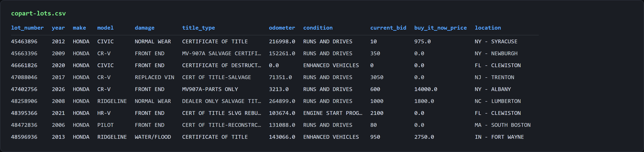Image resolution: width=644 pixels, height=152 pixels.
Task: Click buy it now price 14000.0
Action: click(x=425, y=89)
